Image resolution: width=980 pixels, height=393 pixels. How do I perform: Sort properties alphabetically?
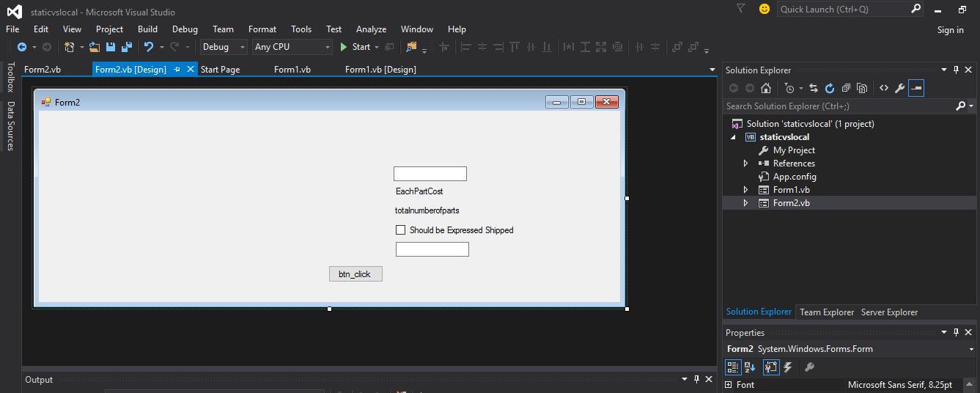pos(750,367)
